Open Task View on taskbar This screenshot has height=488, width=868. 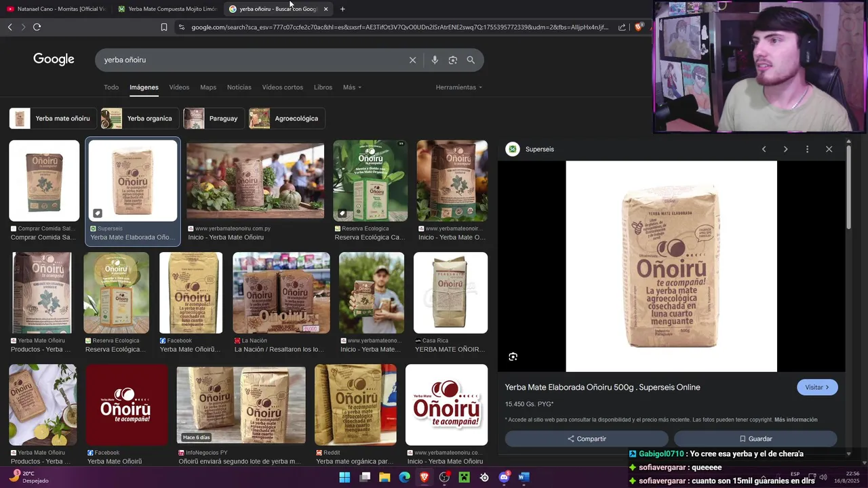[x=365, y=477]
